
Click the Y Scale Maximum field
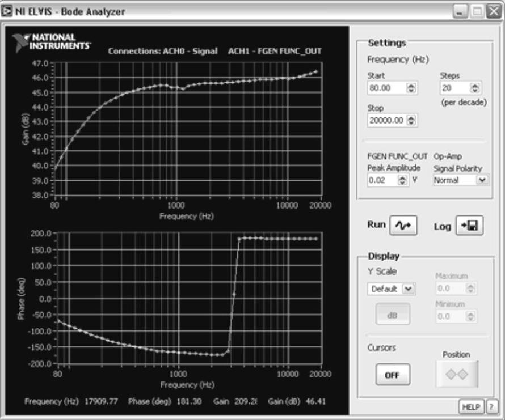451,288
